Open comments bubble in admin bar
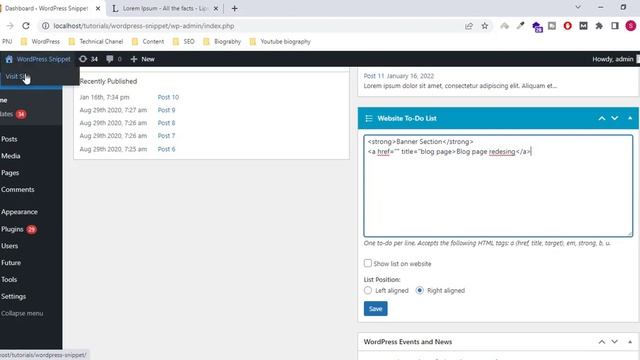640x360 pixels. coord(113,59)
